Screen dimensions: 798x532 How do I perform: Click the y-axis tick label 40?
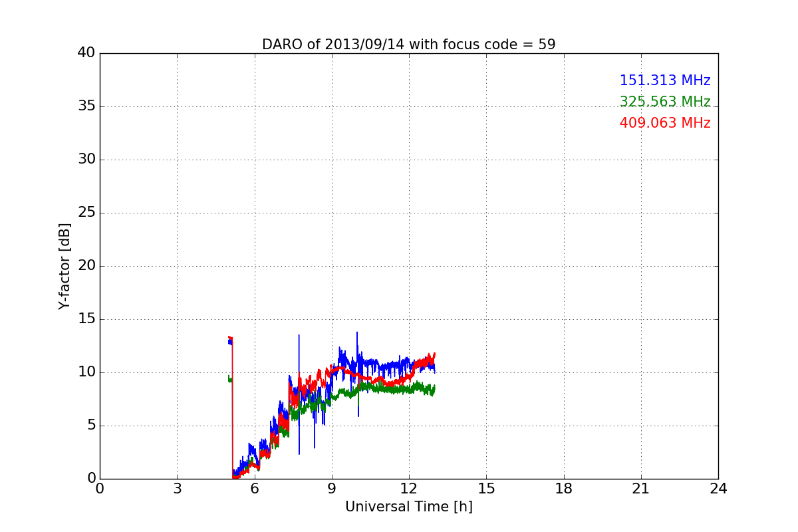[x=86, y=53]
